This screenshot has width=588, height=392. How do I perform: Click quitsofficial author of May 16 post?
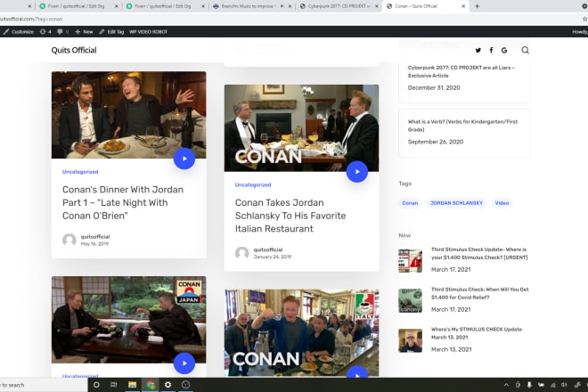tap(95, 237)
